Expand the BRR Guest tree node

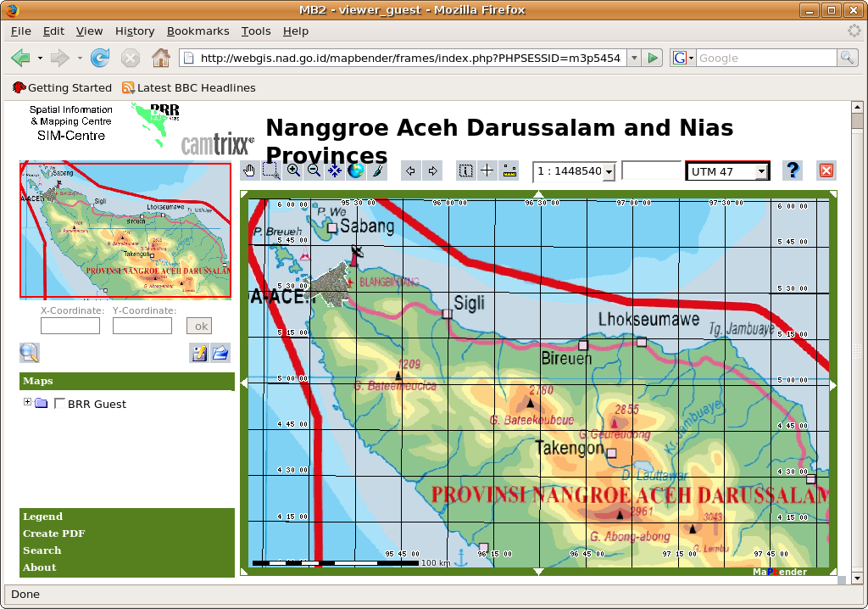pos(28,403)
